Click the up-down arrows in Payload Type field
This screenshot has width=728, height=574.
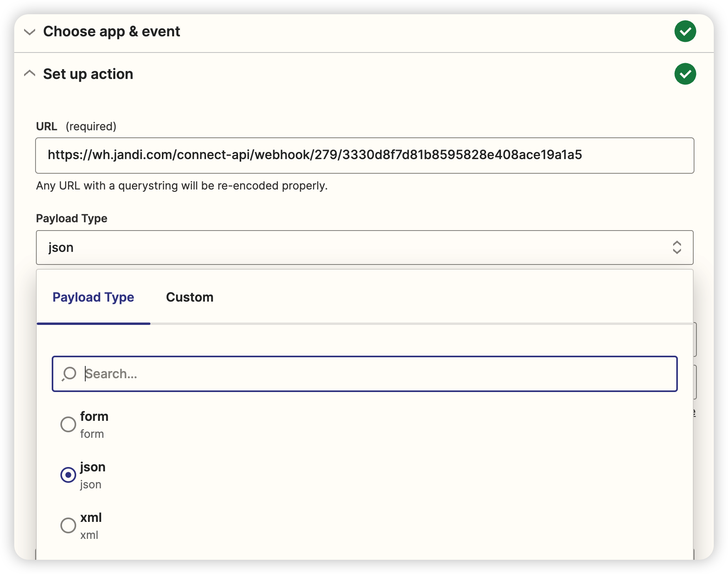click(x=677, y=248)
